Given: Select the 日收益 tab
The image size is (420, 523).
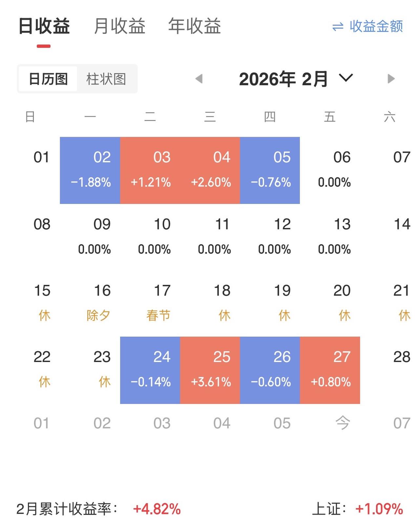Looking at the screenshot, I should pyautogui.click(x=44, y=26).
